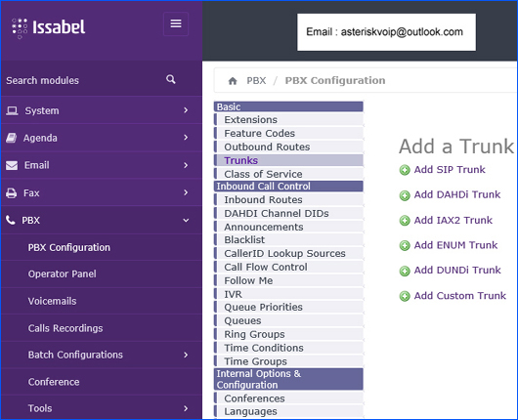The height and width of the screenshot is (420, 518).
Task: Open Call Flow Control item
Action: 288,267
